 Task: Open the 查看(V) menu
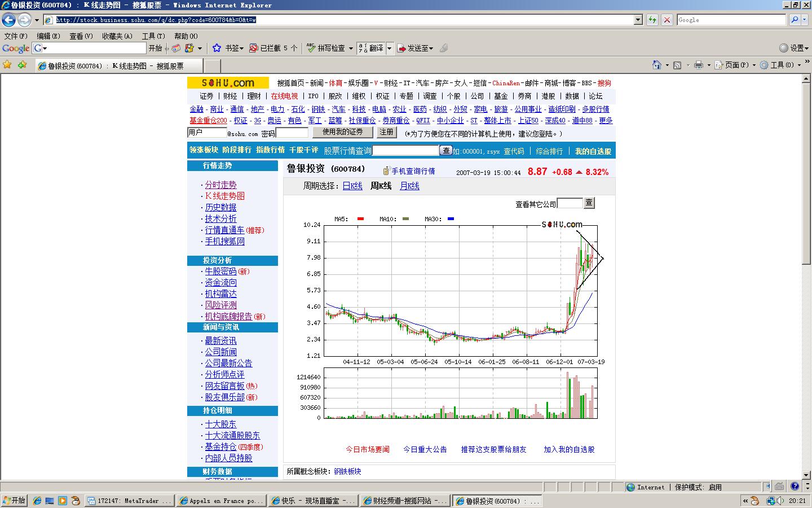(x=81, y=36)
